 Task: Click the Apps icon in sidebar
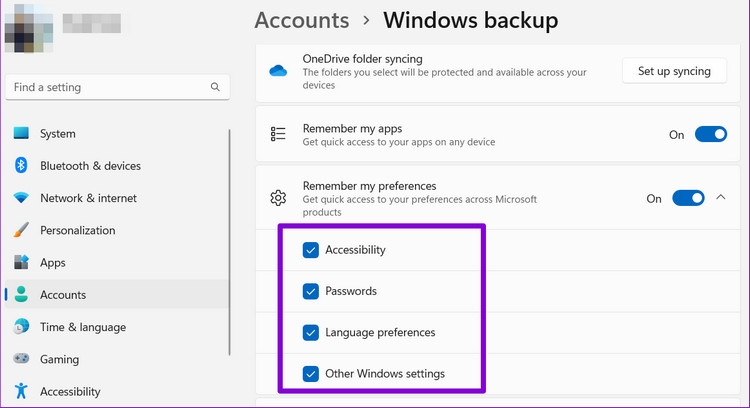tap(21, 262)
